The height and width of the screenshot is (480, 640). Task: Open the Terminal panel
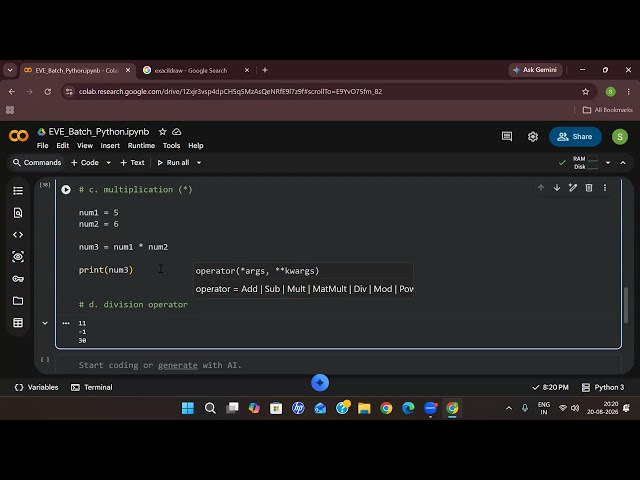[91, 387]
